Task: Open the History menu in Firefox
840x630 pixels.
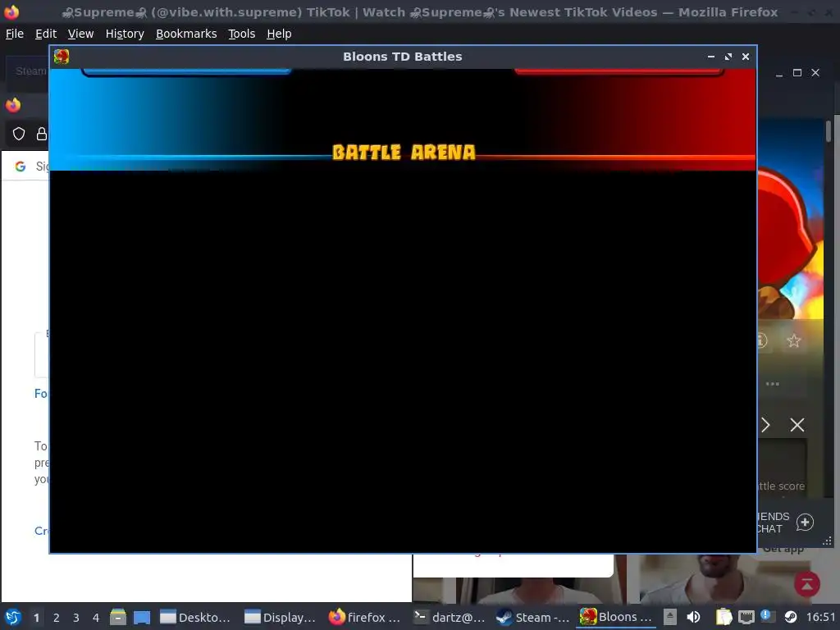Action: (x=125, y=34)
